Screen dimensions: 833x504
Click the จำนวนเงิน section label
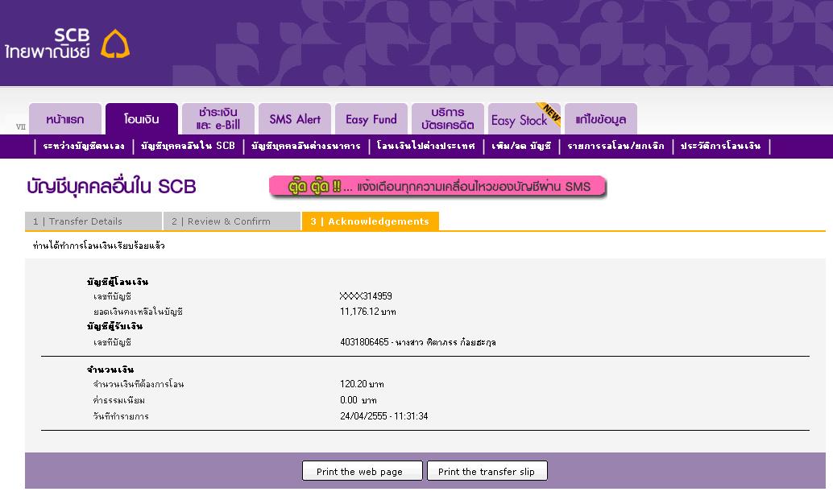point(110,369)
